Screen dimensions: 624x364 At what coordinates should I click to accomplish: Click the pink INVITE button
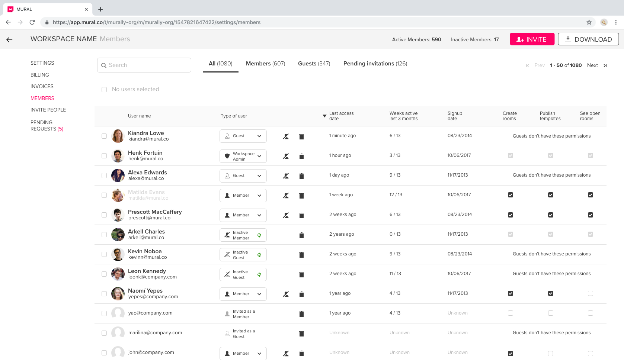532,39
